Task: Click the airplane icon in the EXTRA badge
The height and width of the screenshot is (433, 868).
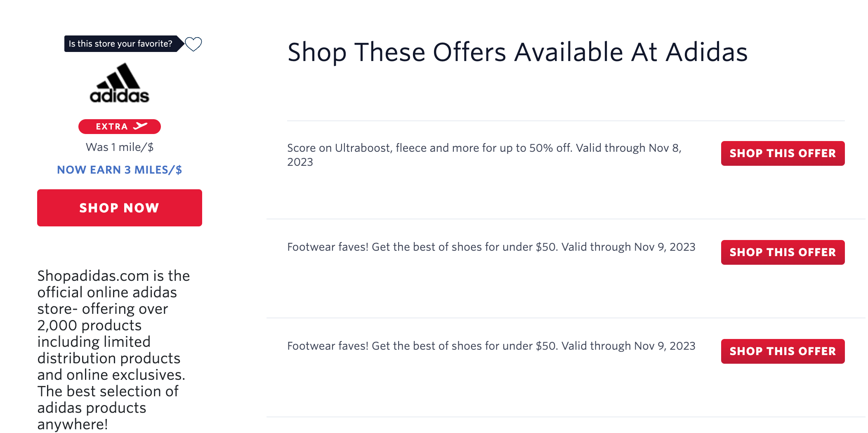Action: (140, 126)
